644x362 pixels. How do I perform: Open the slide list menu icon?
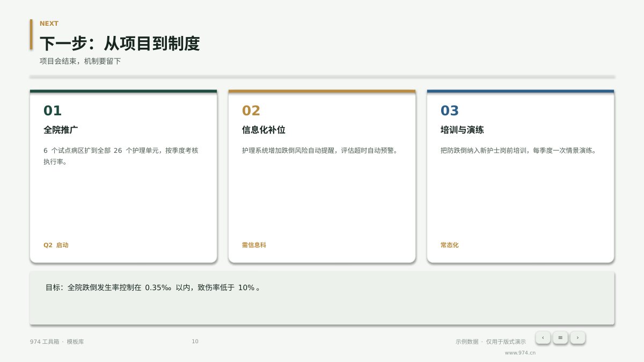tap(560, 337)
